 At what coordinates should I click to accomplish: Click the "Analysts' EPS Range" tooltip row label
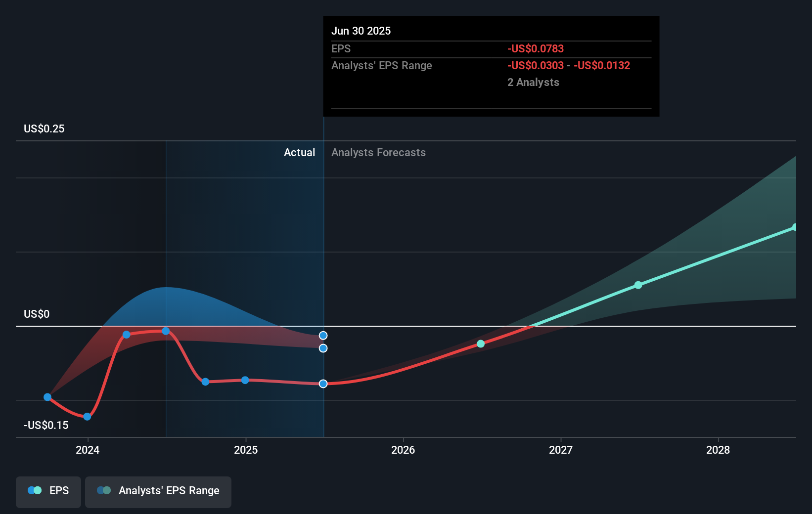tap(382, 65)
